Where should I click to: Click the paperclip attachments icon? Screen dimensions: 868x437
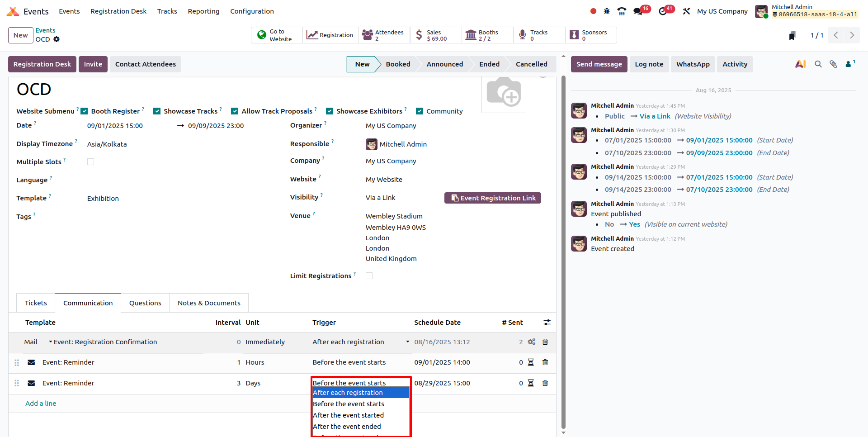point(833,64)
